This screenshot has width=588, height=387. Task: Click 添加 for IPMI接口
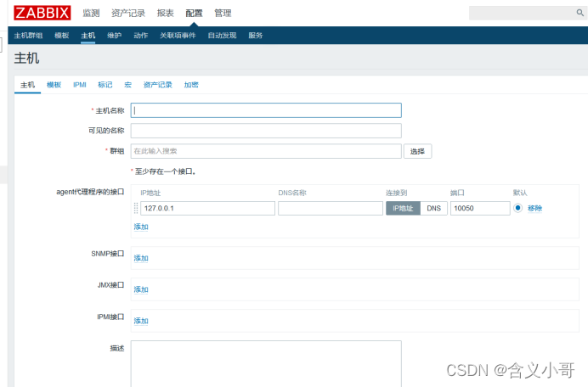pos(141,321)
